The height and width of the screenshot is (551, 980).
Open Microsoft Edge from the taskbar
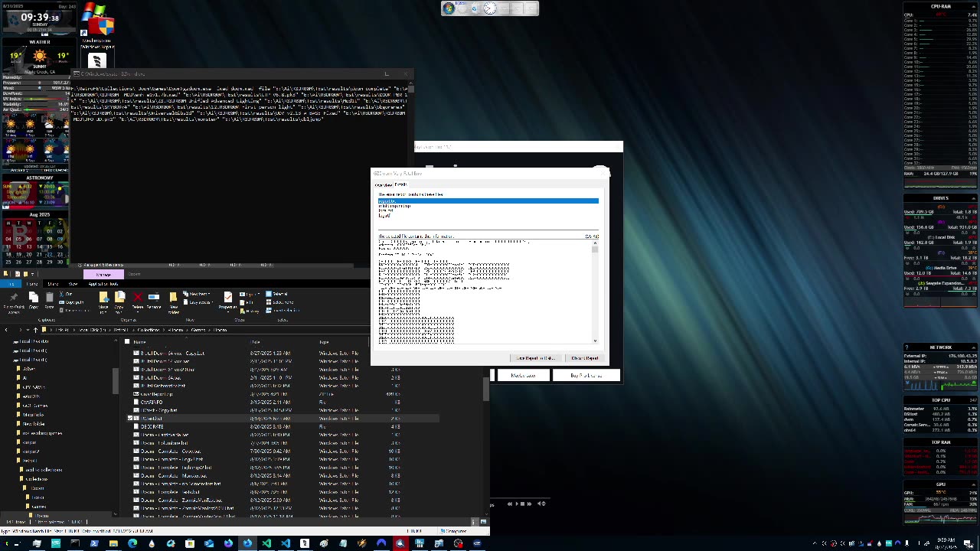click(x=132, y=544)
